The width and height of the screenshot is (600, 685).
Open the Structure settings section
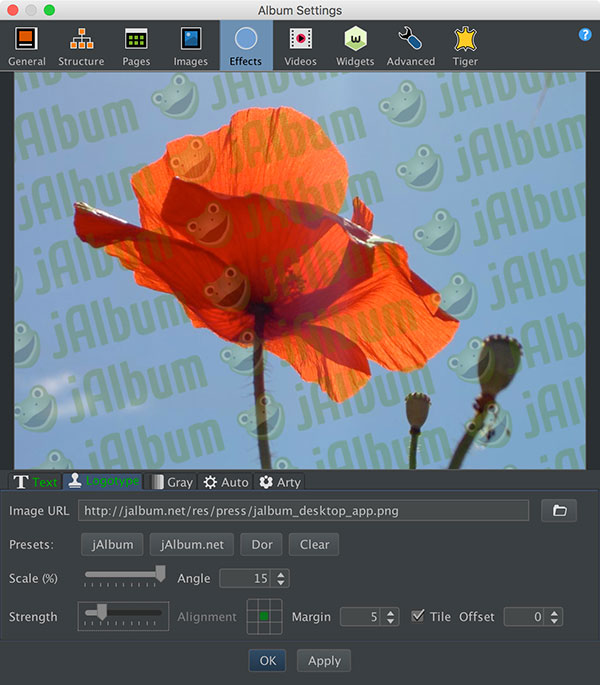point(81,46)
